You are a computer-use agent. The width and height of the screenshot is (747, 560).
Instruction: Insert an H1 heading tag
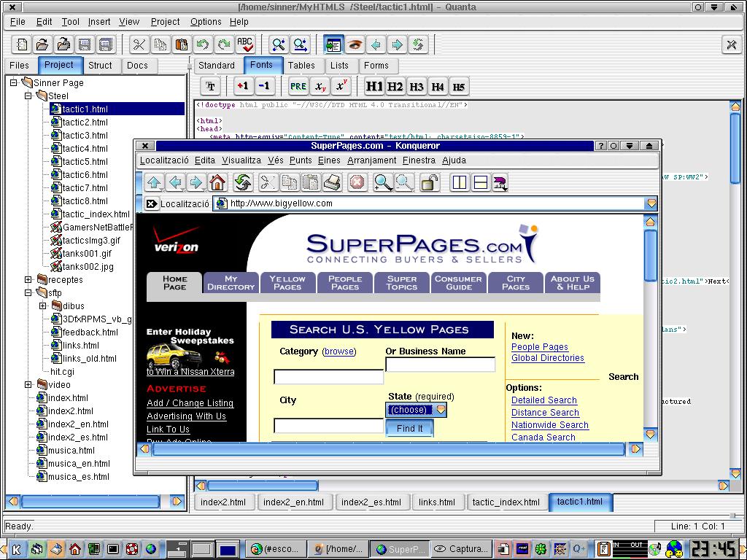(x=374, y=86)
